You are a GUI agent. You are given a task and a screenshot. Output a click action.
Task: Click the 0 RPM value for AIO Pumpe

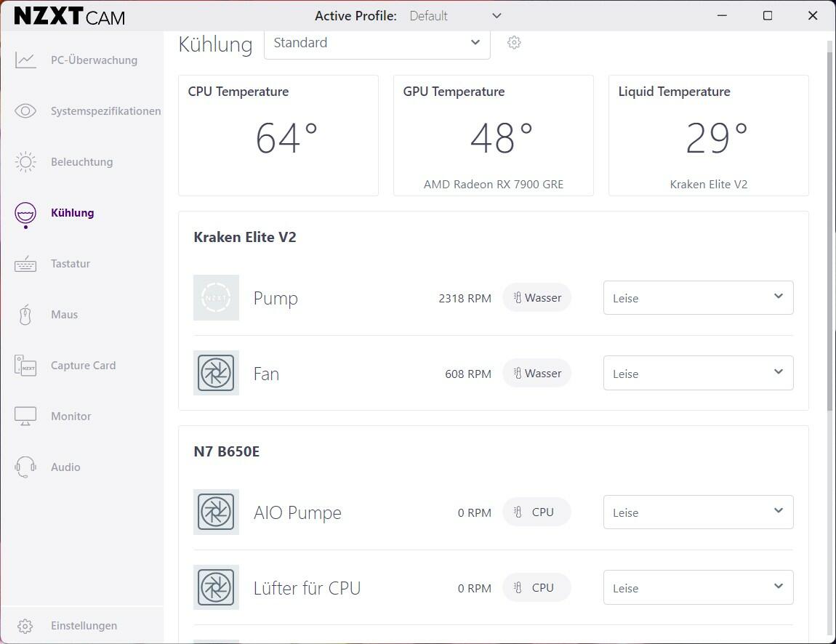[x=475, y=512]
